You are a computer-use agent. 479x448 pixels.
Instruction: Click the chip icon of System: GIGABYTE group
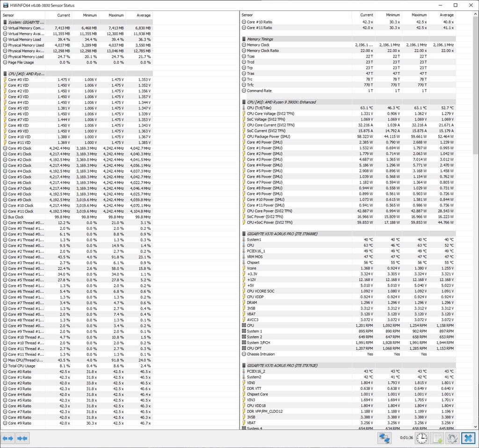click(x=5, y=22)
